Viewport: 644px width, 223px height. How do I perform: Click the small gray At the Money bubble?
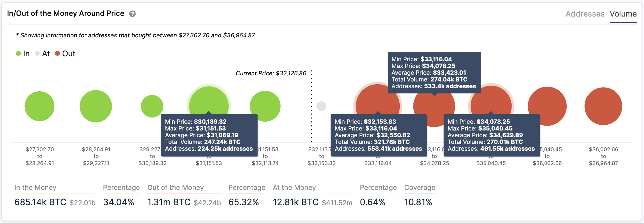coord(321,106)
